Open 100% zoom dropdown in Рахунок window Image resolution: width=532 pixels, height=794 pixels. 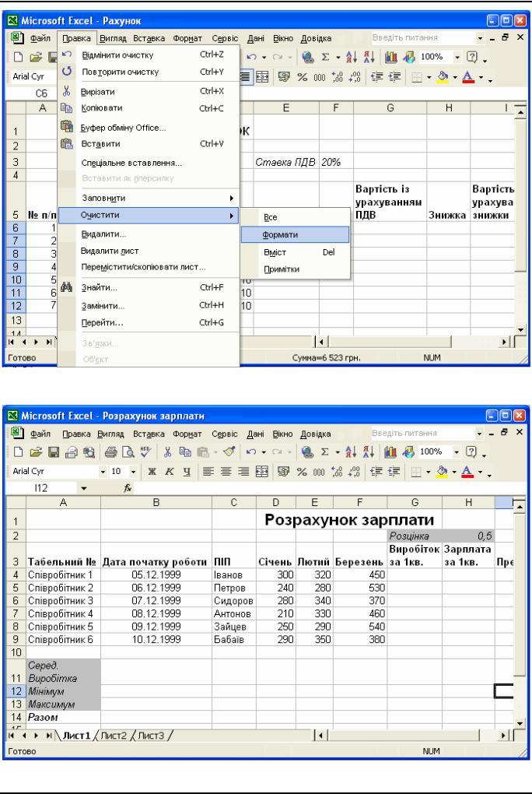(x=457, y=57)
